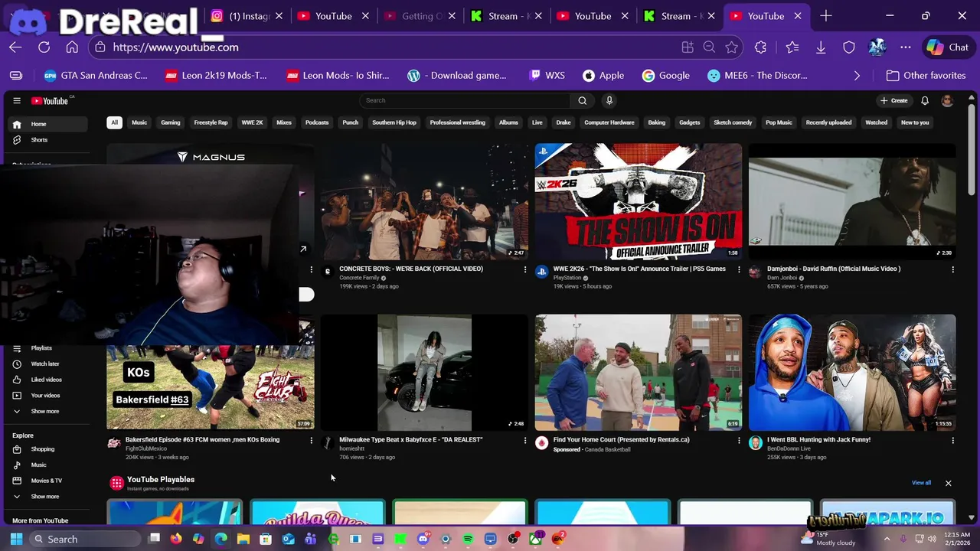Click the browser Back arrow

pyautogui.click(x=15, y=47)
